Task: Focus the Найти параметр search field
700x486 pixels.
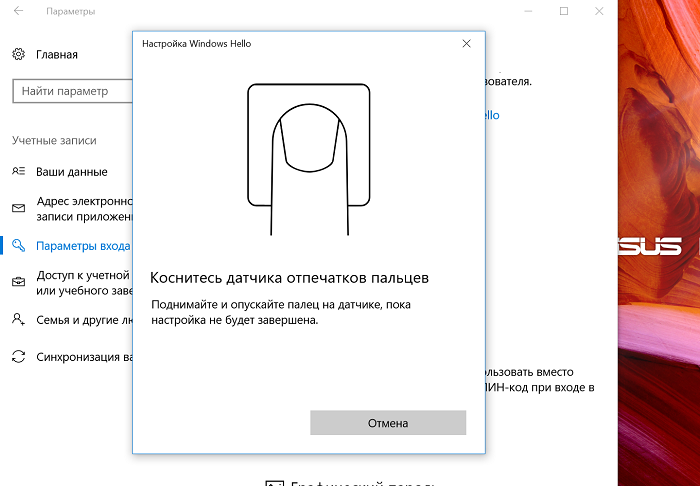Action: point(73,91)
